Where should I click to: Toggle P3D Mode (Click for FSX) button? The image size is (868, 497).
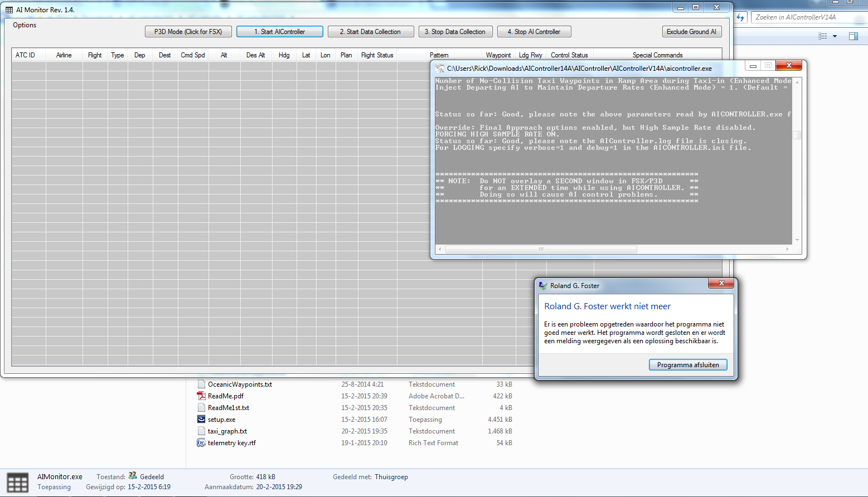point(188,32)
